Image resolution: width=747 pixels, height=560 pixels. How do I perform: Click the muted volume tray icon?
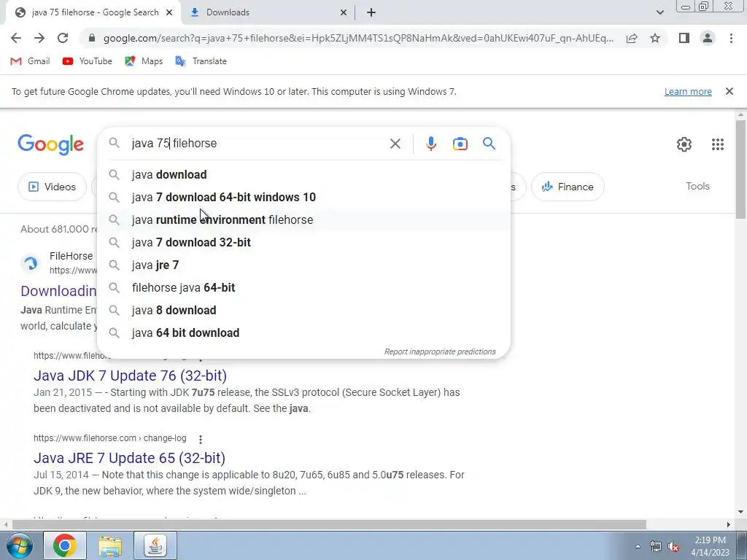673,547
